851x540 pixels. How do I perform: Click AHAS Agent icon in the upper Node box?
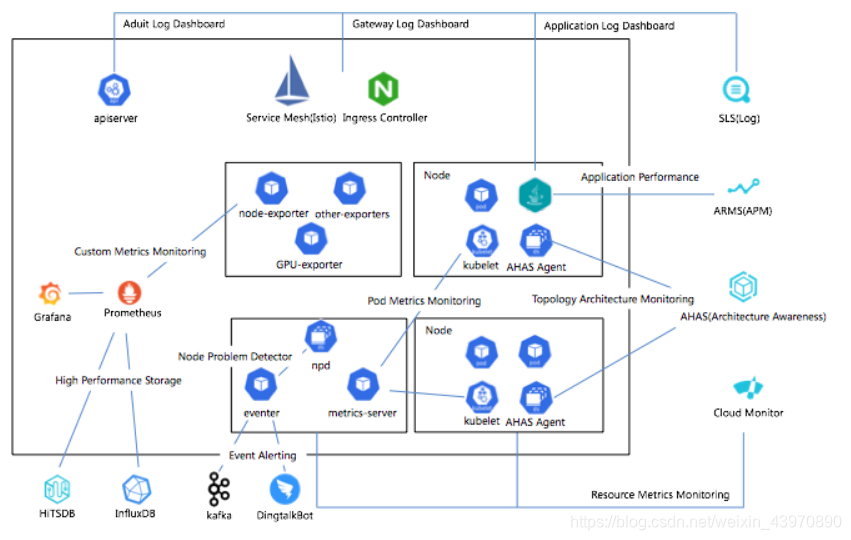pos(536,240)
